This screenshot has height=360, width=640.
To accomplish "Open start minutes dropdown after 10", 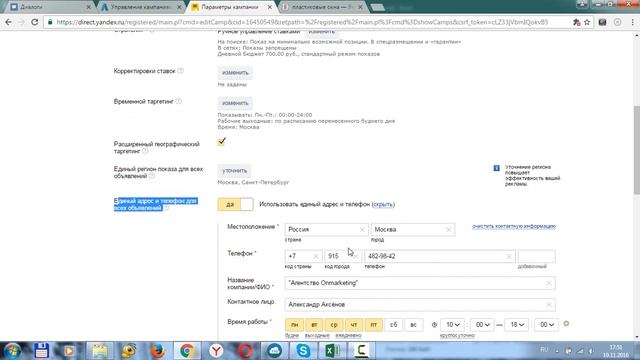I will click(x=482, y=325).
